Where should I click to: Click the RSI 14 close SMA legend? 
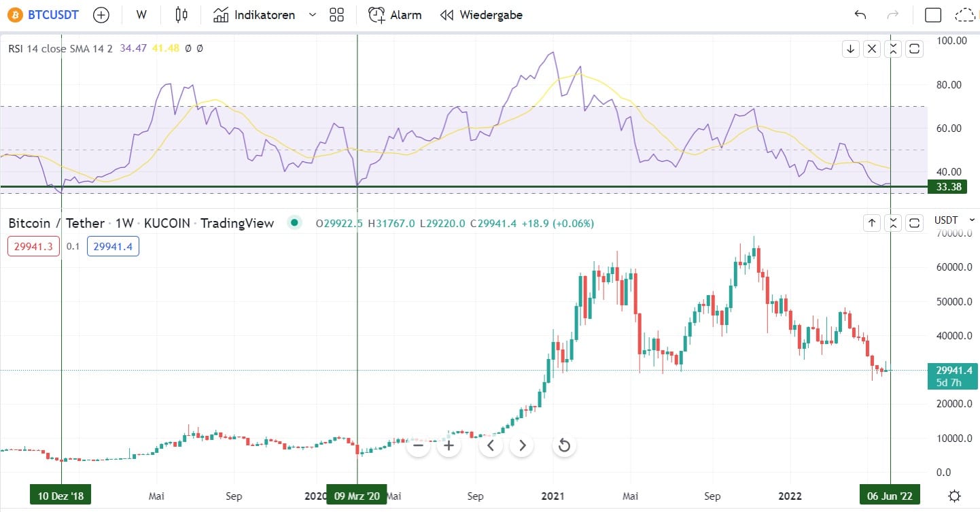point(61,48)
